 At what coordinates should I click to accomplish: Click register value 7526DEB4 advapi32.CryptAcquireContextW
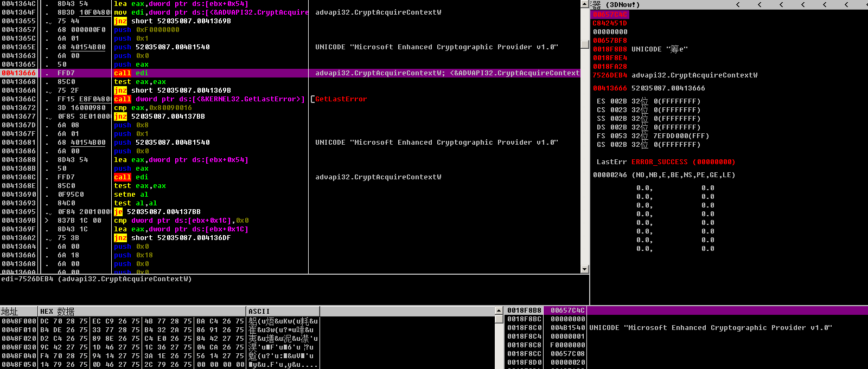[610, 75]
